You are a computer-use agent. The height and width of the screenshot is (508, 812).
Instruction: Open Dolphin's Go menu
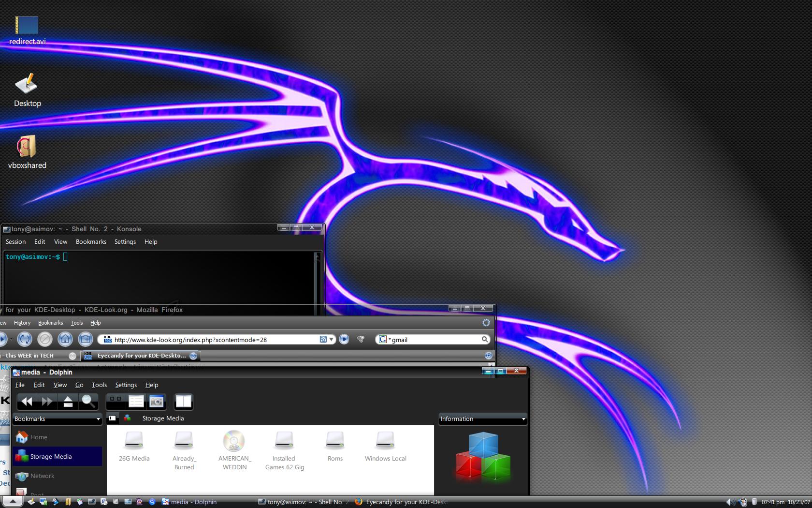click(79, 385)
